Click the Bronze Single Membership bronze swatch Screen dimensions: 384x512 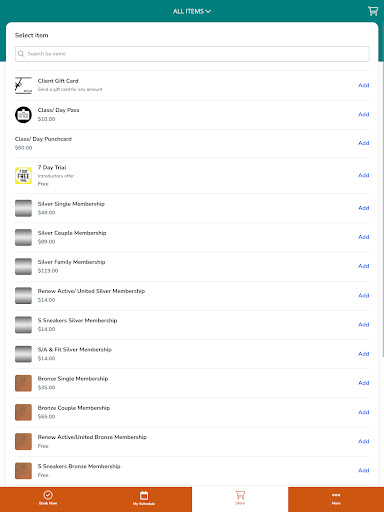point(23,383)
